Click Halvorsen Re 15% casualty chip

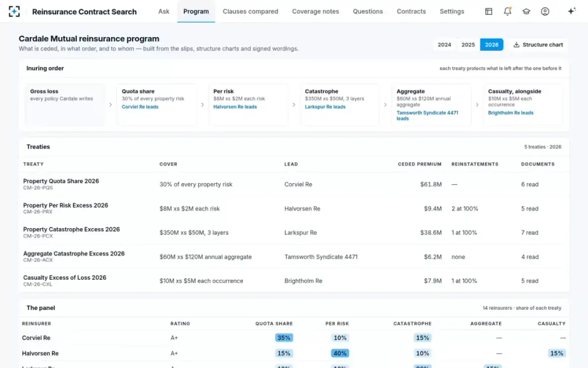click(x=557, y=353)
